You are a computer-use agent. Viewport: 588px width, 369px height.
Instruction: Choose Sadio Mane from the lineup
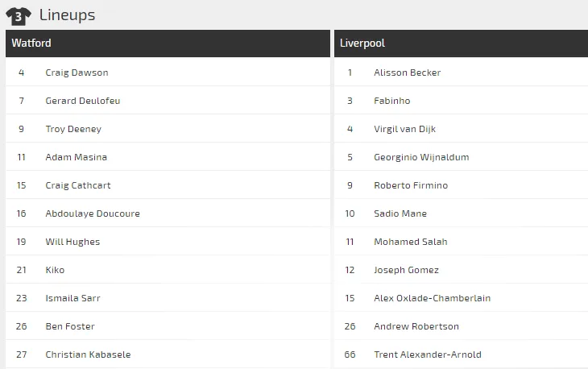[x=400, y=214]
